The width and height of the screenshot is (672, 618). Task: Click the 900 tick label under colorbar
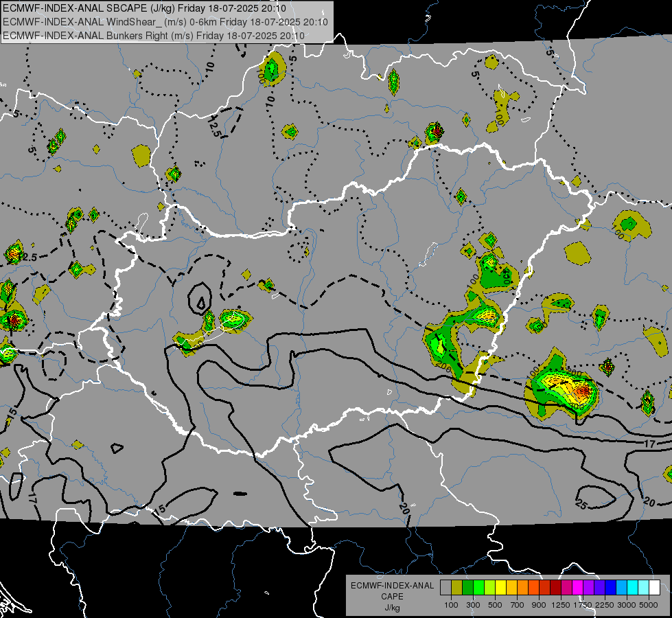[539, 605]
